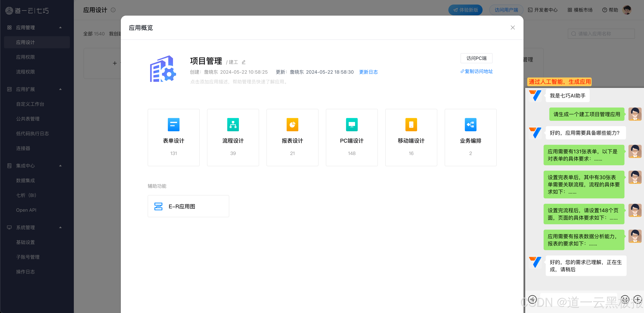Click the pencil edit icon beside 建工
Screen dimensions: 644x313
pyautogui.click(x=243, y=62)
